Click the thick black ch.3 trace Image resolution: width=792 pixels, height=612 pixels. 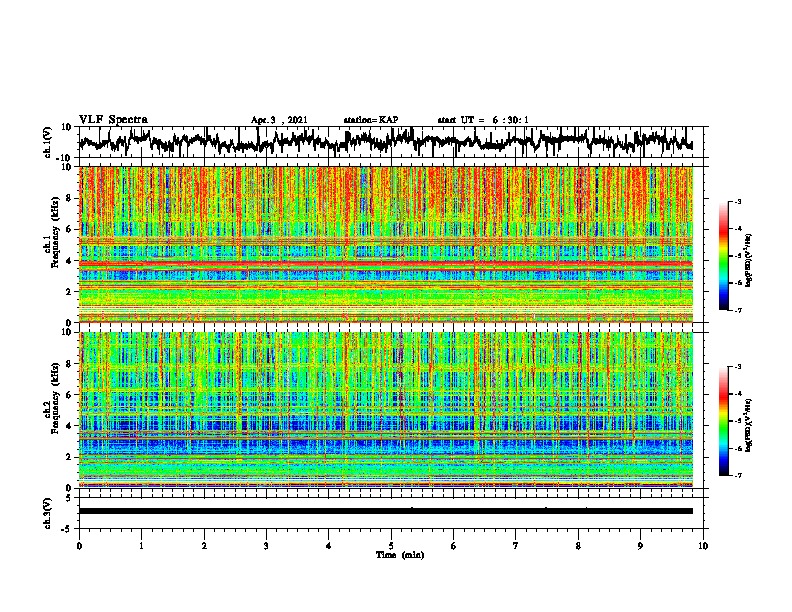(x=386, y=511)
